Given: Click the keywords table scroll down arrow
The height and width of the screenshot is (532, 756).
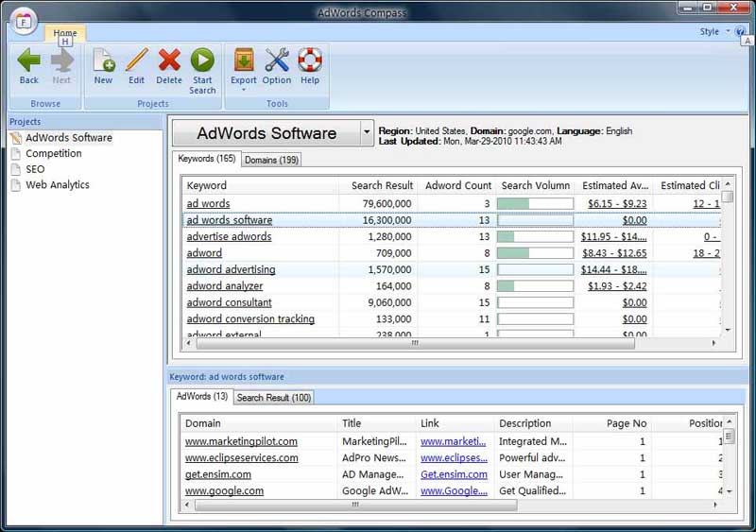Looking at the screenshot, I should tap(728, 330).
